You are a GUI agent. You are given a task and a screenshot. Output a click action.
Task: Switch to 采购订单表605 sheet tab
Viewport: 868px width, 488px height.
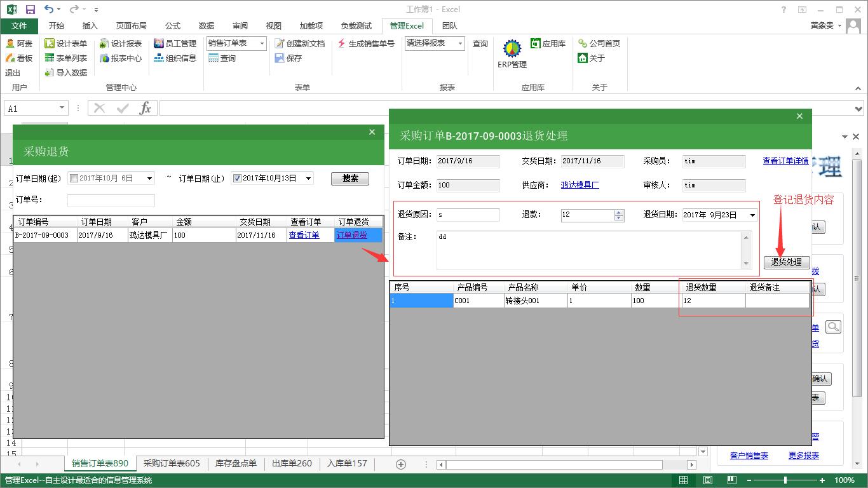pyautogui.click(x=172, y=464)
